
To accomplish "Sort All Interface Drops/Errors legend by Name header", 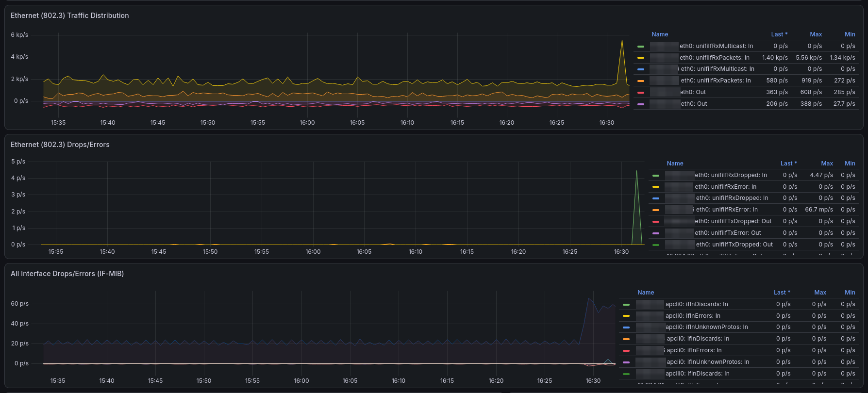I will [646, 293].
